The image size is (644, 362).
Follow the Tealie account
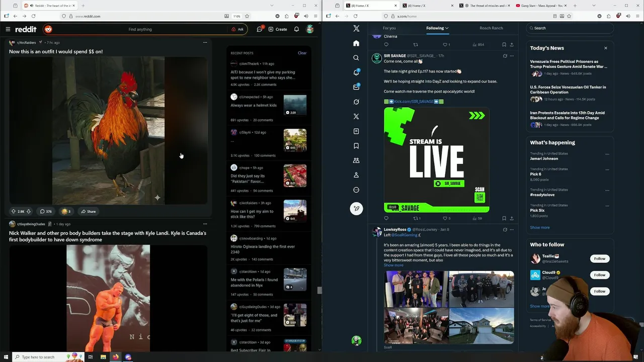[600, 258]
